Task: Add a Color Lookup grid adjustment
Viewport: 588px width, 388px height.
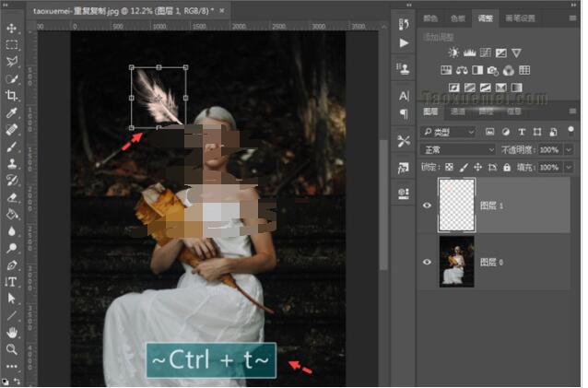Action: pos(524,70)
